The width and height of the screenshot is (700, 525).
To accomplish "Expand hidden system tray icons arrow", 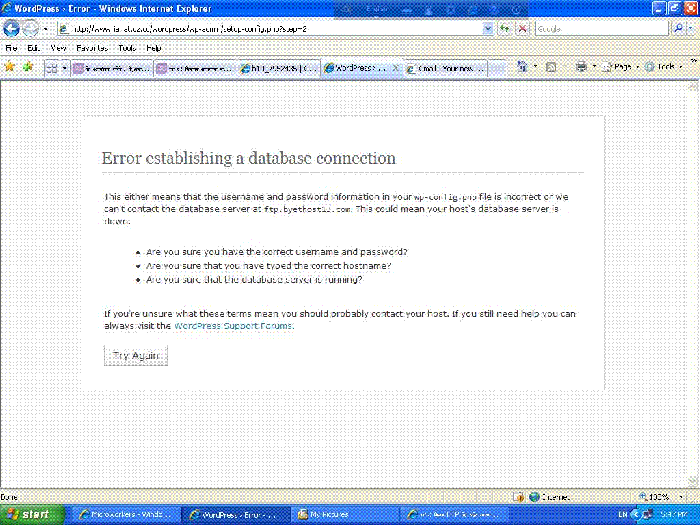I will (635, 515).
